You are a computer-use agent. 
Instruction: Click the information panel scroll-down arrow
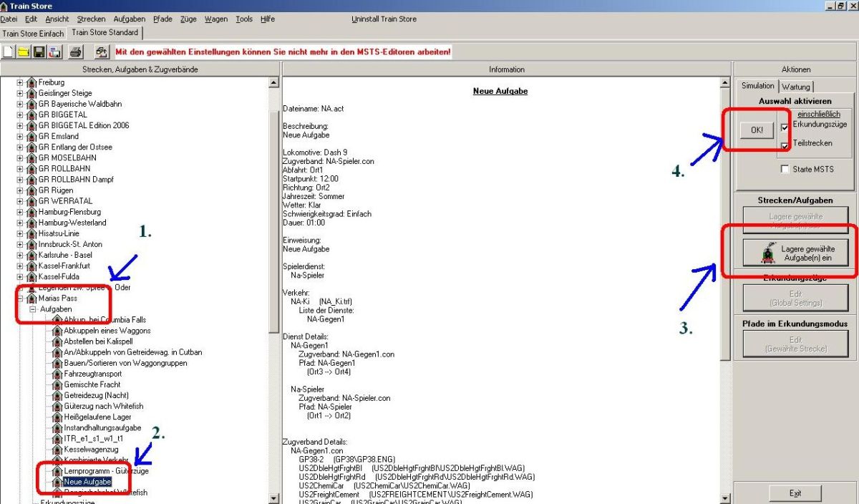pyautogui.click(x=725, y=498)
